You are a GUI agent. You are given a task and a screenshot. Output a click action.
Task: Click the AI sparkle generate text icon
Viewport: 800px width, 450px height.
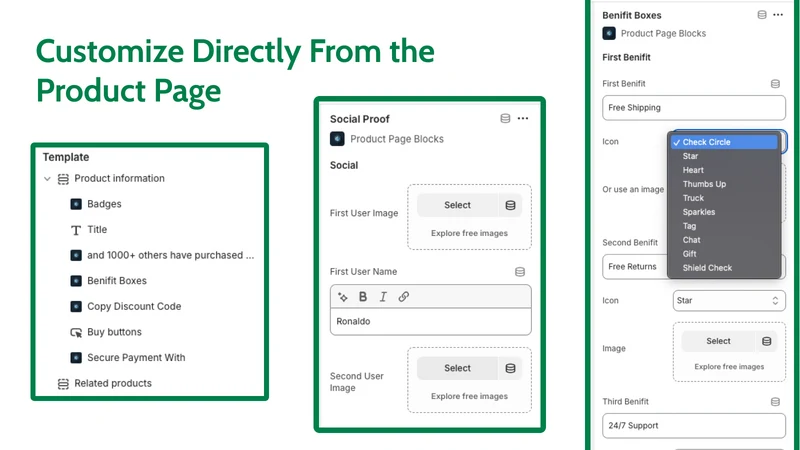pos(343,297)
